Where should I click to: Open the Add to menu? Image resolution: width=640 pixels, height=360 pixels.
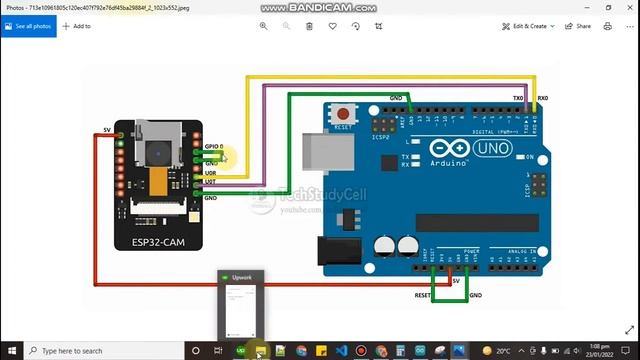click(77, 26)
